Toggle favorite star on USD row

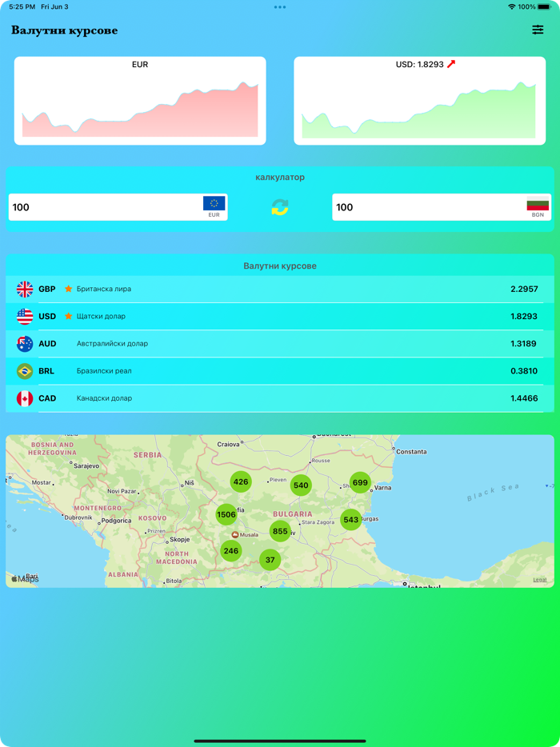(x=69, y=316)
